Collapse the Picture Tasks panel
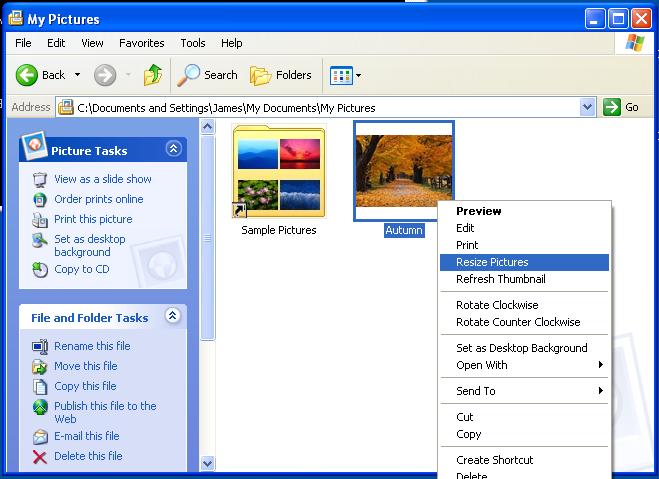This screenshot has width=659, height=479. pyautogui.click(x=173, y=149)
